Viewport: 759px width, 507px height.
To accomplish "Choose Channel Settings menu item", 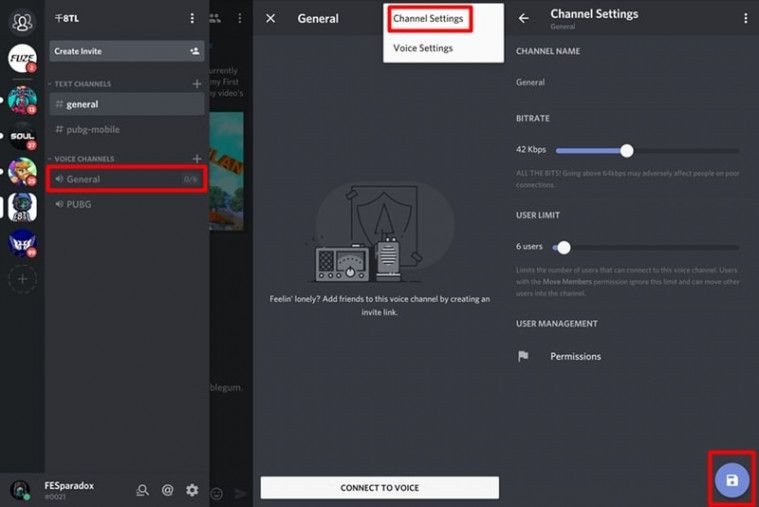I will (428, 18).
